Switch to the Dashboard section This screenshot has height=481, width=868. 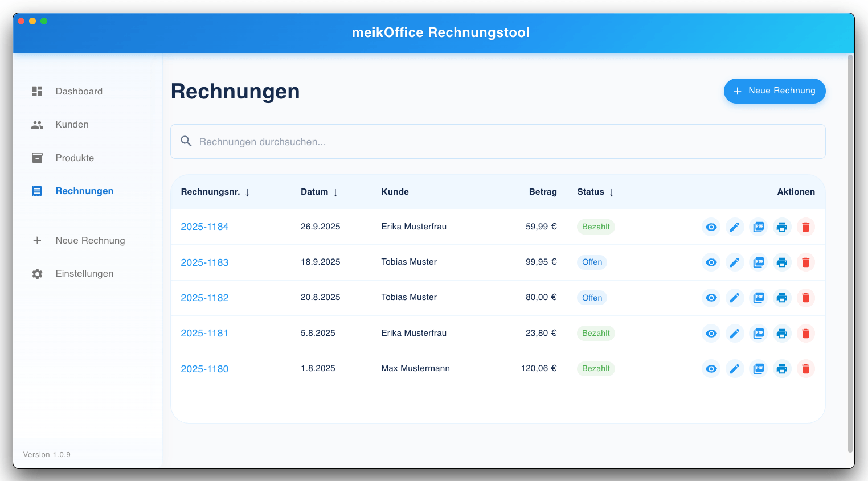pos(79,91)
